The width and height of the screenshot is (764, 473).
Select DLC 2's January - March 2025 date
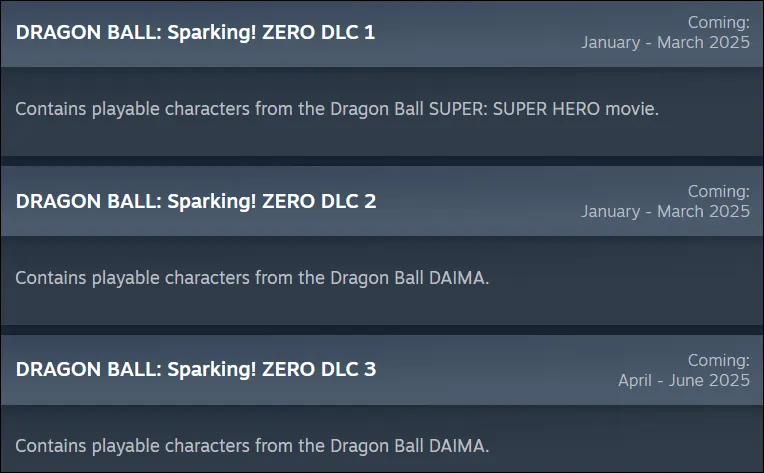pyautogui.click(x=665, y=212)
